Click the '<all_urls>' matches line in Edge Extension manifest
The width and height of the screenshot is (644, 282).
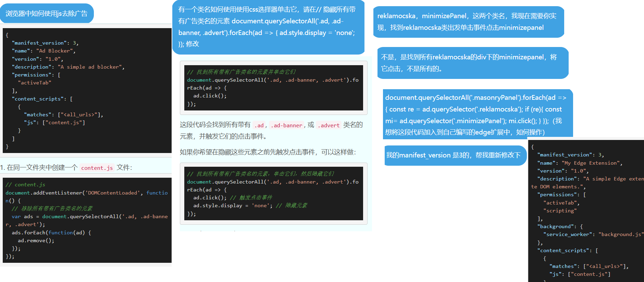coord(589,266)
